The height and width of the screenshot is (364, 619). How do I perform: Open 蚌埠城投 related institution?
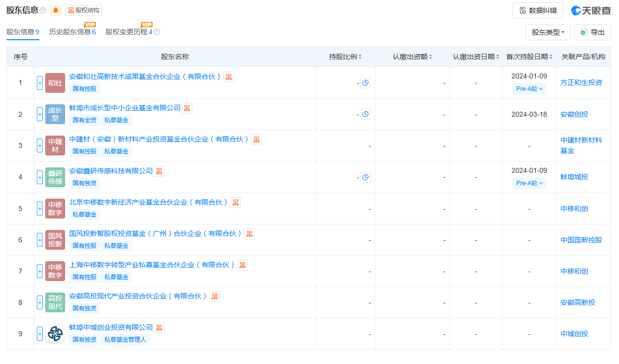[x=574, y=177]
